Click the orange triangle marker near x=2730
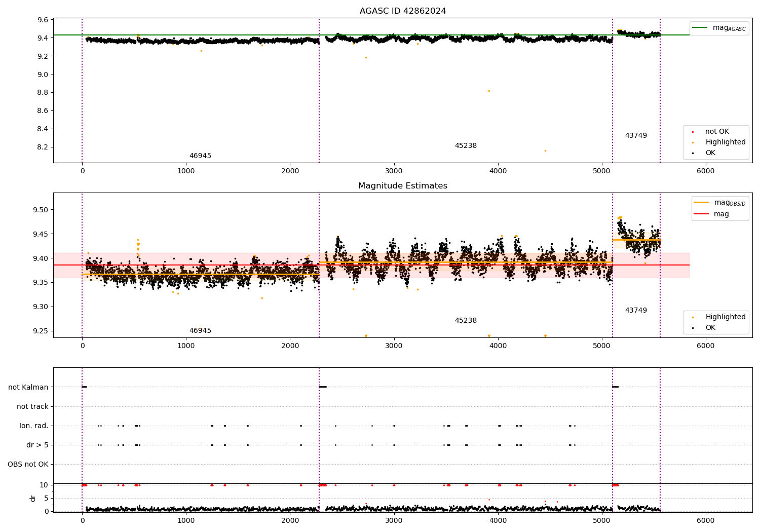760x532 pixels. point(366,336)
